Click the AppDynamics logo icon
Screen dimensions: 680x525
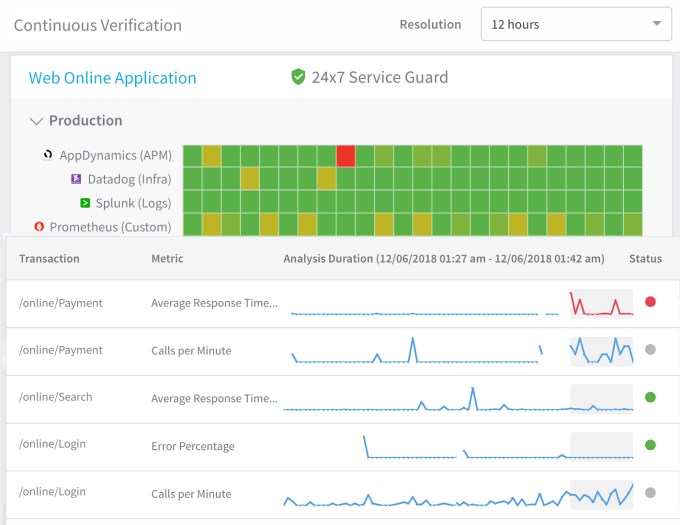point(47,155)
